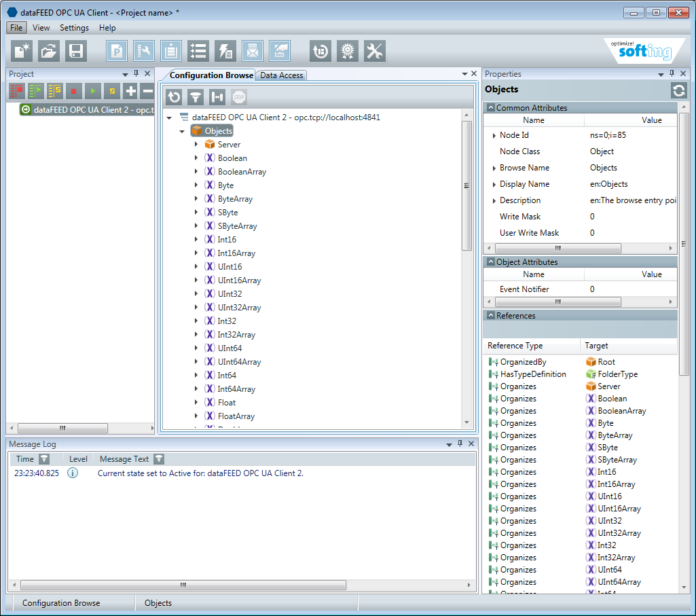Filter the Message Log Time column
696x616 pixels.
click(44, 459)
